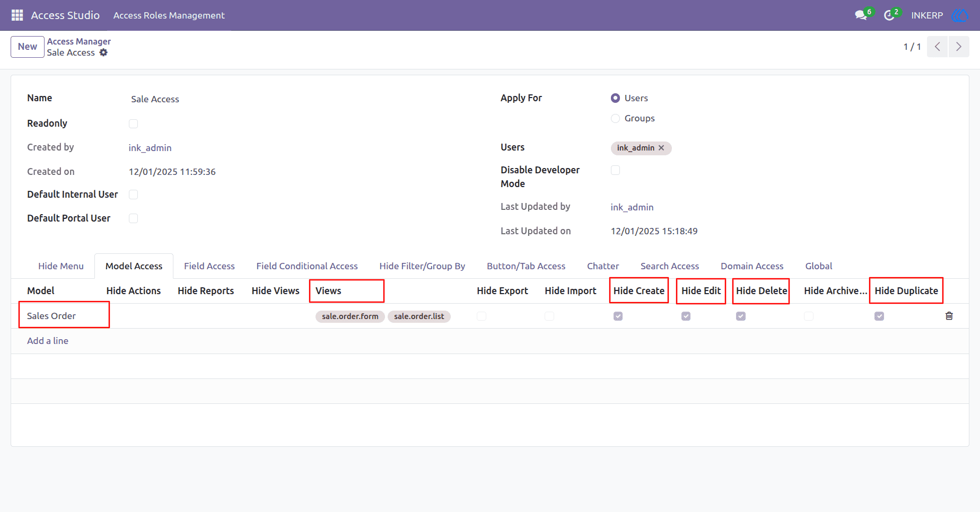
Task: Click Add a line link
Action: (x=48, y=341)
